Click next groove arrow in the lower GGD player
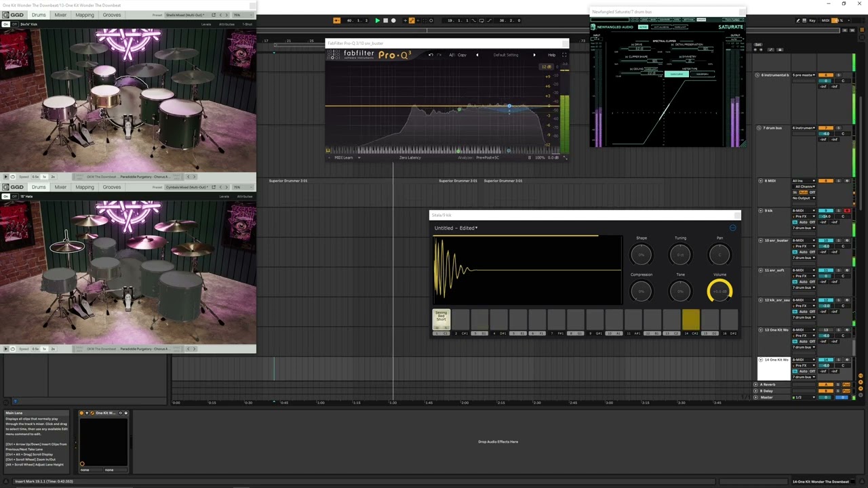 click(195, 348)
